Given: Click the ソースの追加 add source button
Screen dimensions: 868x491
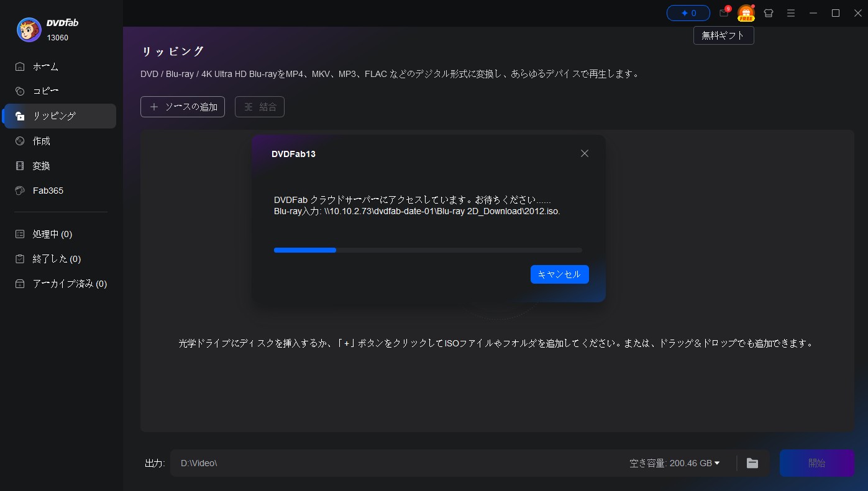Looking at the screenshot, I should (x=183, y=107).
